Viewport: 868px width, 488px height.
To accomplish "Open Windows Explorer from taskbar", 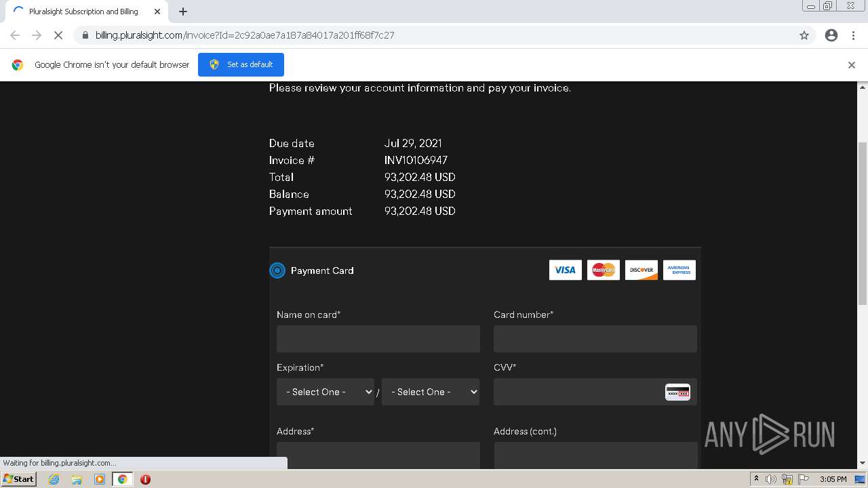I will point(77,479).
